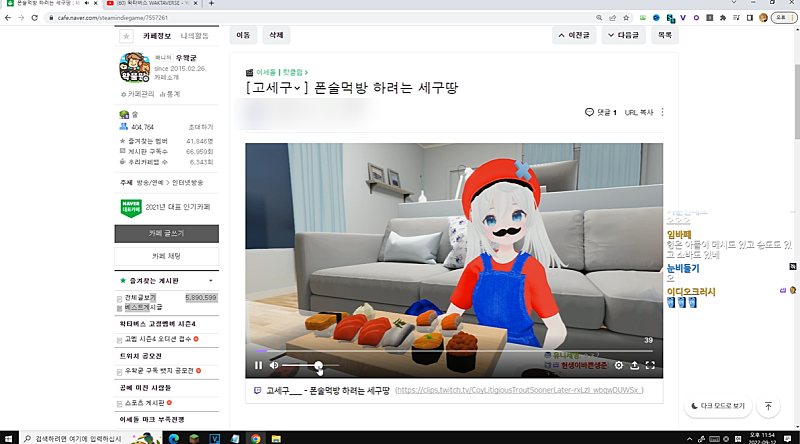The image size is (800, 444).
Task: Open the 카페 채팅 chat button
Action: [166, 256]
